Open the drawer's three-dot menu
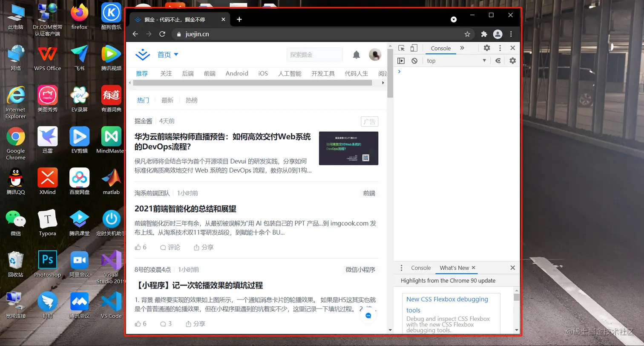The height and width of the screenshot is (346, 644). pyautogui.click(x=401, y=268)
